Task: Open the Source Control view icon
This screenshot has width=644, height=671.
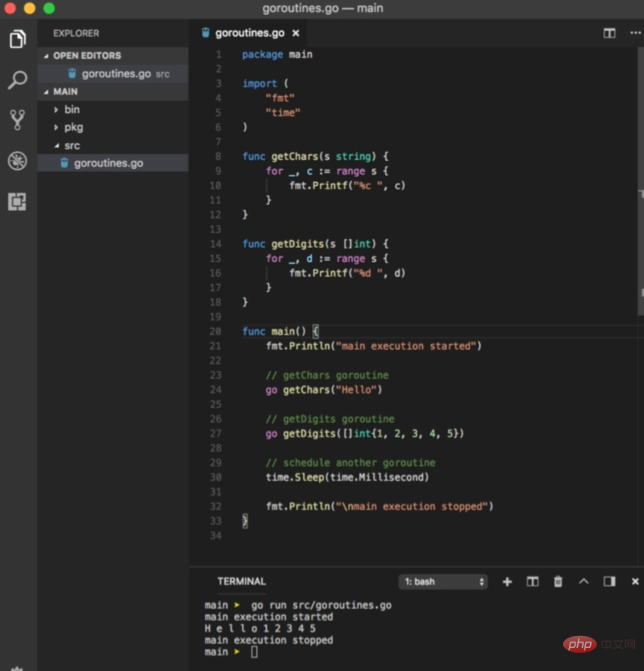Action: pos(17,121)
